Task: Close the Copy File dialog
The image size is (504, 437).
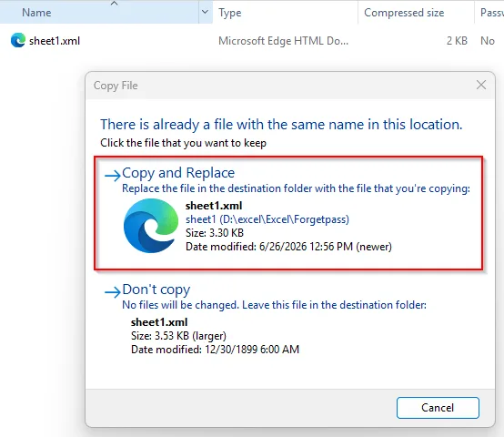Action: pos(481,86)
